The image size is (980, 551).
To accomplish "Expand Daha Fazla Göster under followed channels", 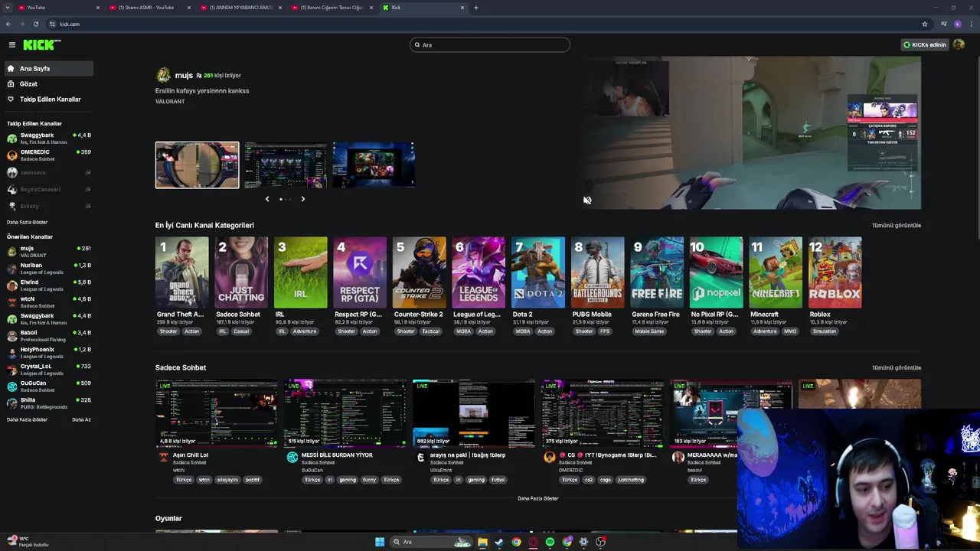I will pos(27,222).
